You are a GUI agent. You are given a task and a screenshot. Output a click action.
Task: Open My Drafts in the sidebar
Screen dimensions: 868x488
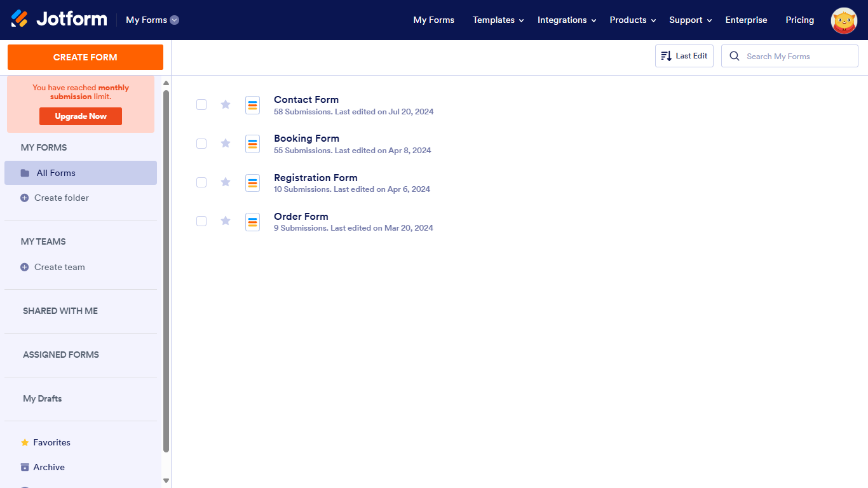pos(43,398)
